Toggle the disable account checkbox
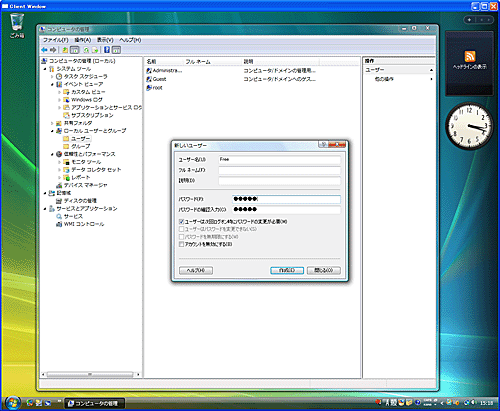500x411 pixels. (x=181, y=244)
